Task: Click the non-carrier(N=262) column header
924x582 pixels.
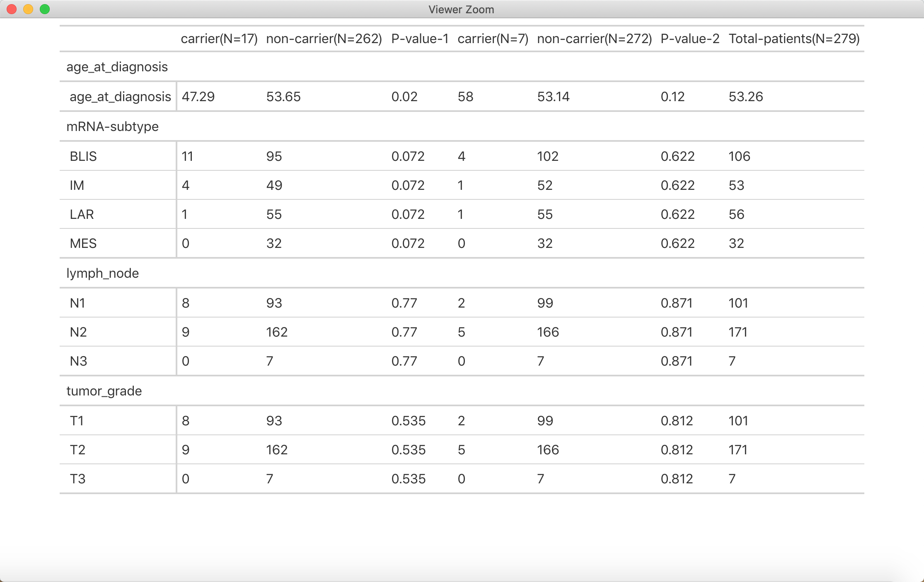Action: 324,39
